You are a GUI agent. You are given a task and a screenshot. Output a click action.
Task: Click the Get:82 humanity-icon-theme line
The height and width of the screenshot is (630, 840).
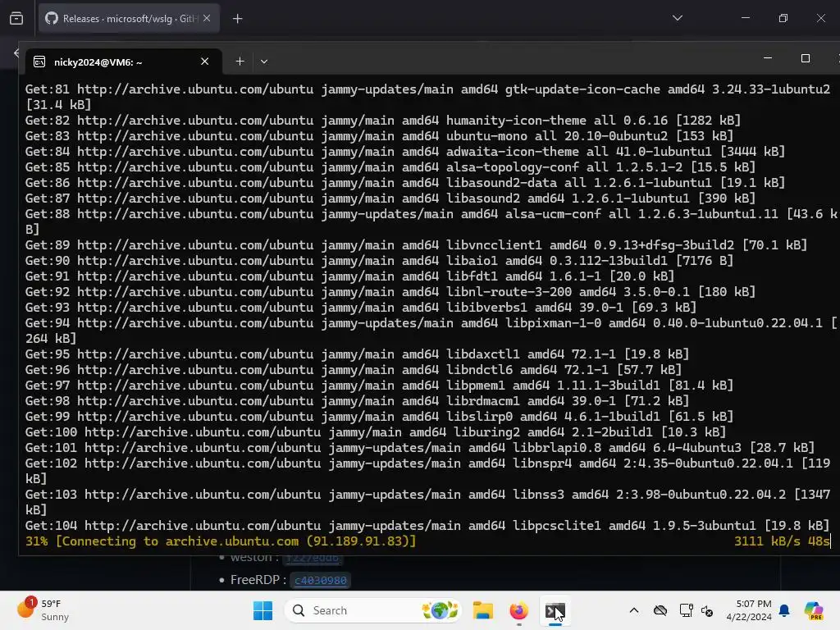pyautogui.click(x=382, y=120)
